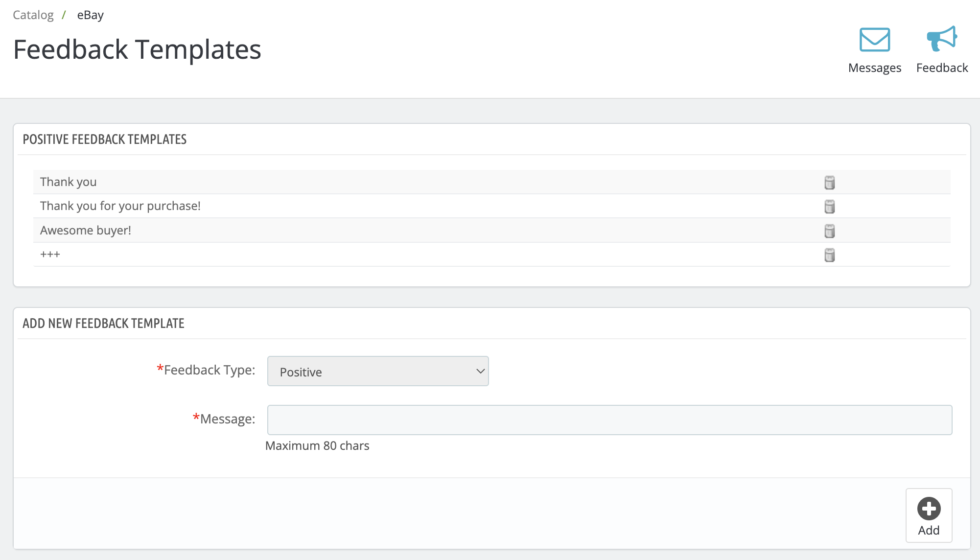Click the POSITIVE FEEDBACK TEMPLATES header
The width and height of the screenshot is (980, 560).
coord(104,140)
